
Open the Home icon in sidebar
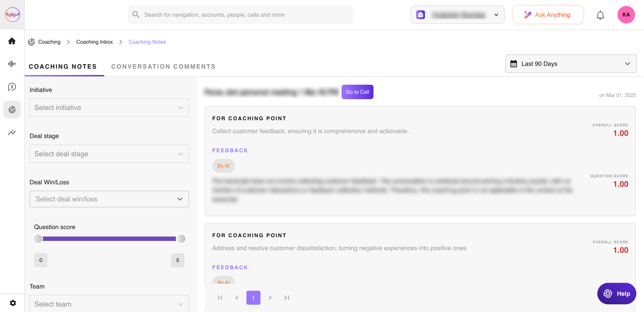pos(12,41)
